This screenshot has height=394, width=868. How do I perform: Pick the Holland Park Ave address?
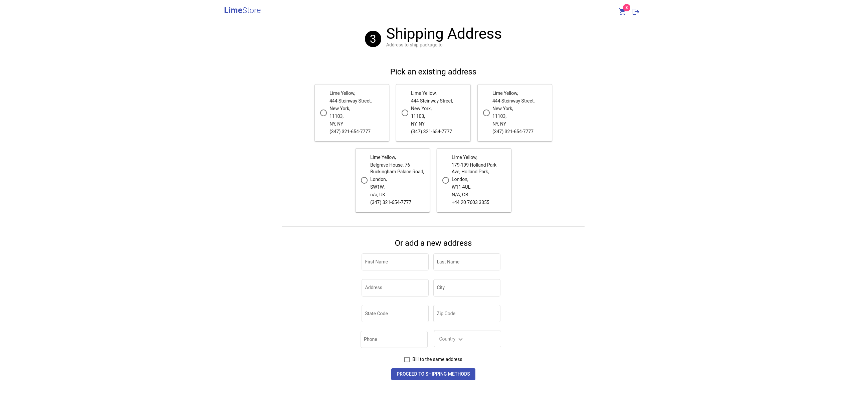coord(445,180)
